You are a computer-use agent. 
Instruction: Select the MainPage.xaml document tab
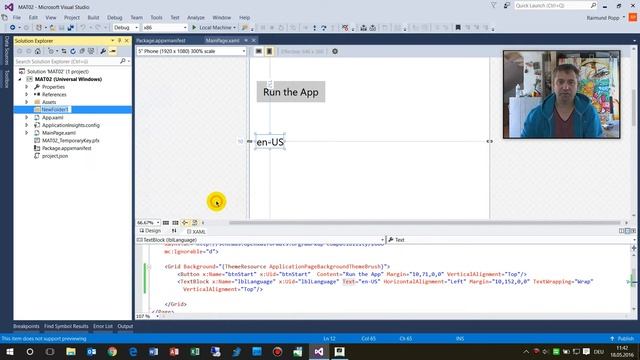click(x=222, y=40)
